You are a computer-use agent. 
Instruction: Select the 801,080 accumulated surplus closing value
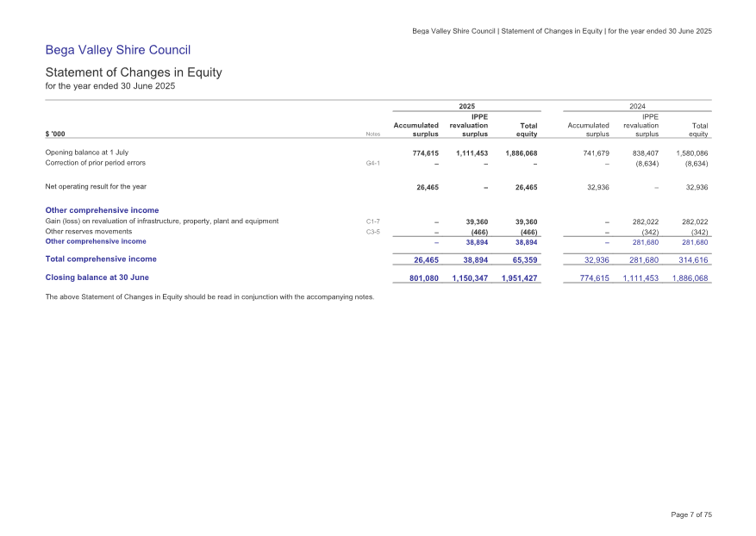pos(420,278)
